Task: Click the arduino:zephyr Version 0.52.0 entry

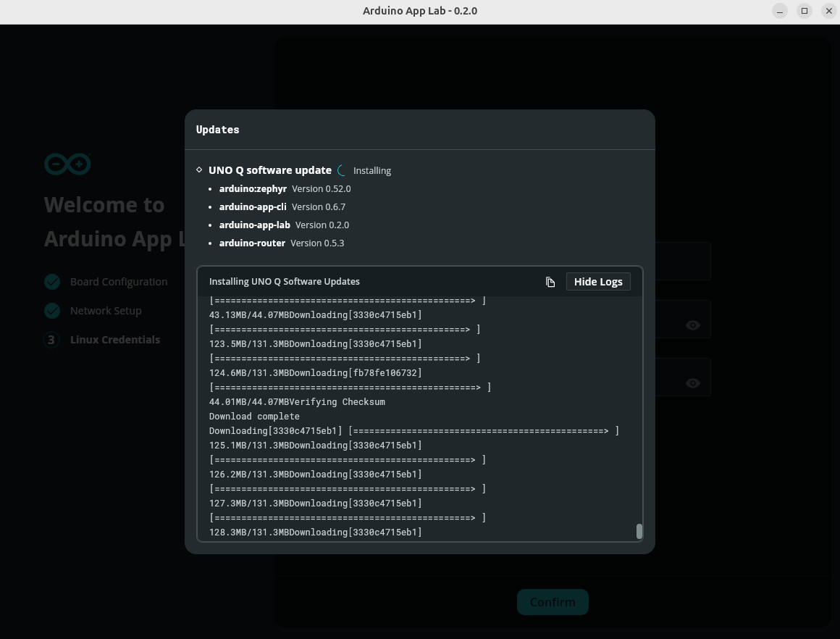Action: [x=285, y=188]
